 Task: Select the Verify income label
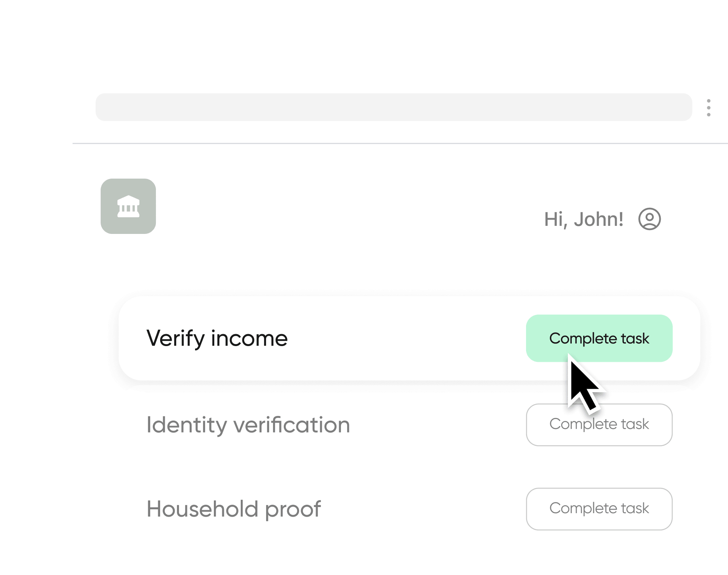point(217,338)
